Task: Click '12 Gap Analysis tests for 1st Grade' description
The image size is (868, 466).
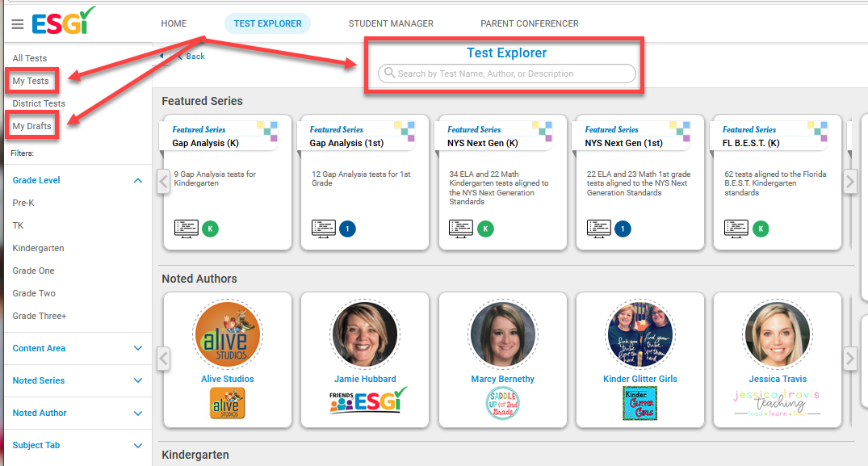Action: pos(361,178)
